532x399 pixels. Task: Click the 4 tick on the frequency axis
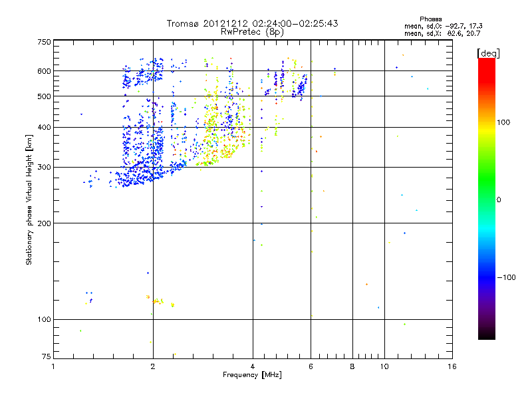[253, 366]
